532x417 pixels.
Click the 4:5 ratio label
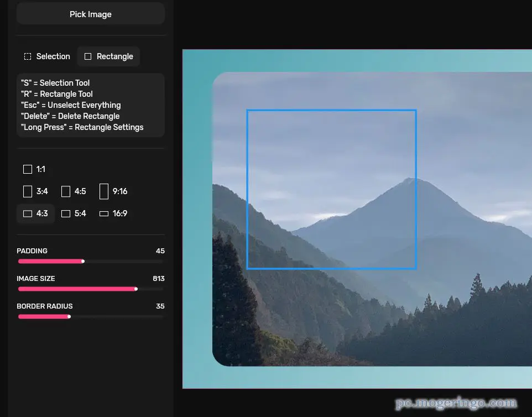click(x=80, y=191)
